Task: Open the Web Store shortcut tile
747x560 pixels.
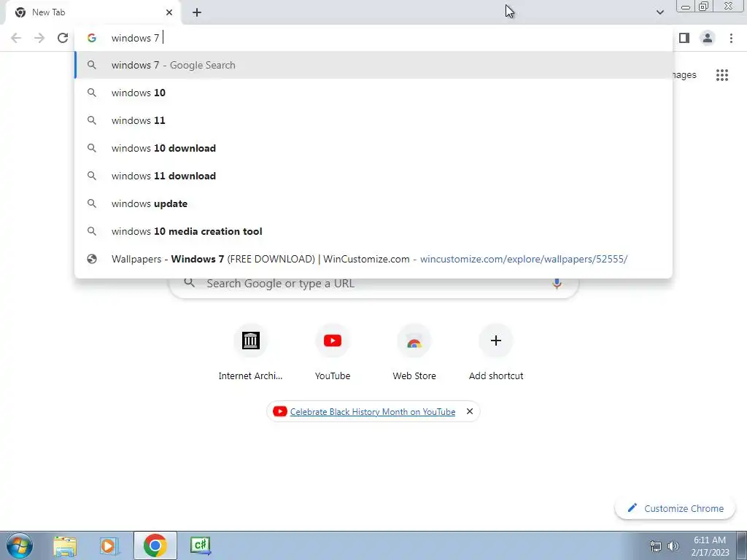Action: click(x=414, y=352)
